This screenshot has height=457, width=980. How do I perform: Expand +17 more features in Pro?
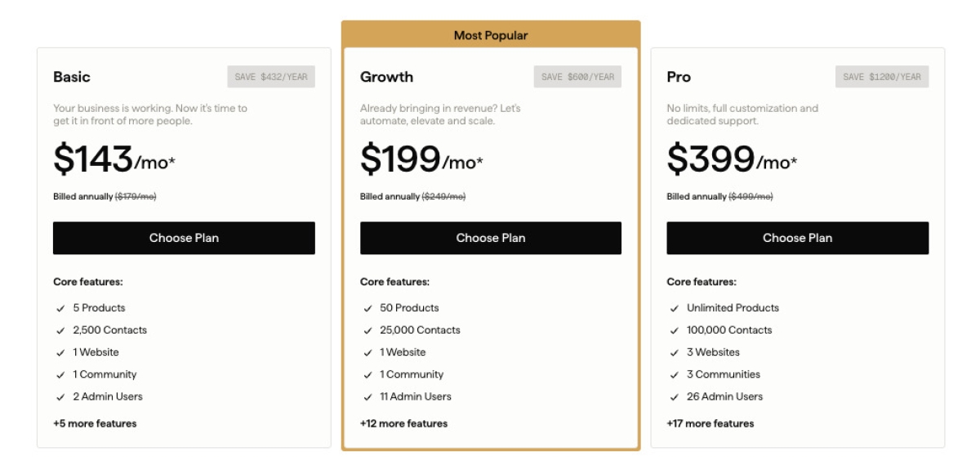[710, 423]
